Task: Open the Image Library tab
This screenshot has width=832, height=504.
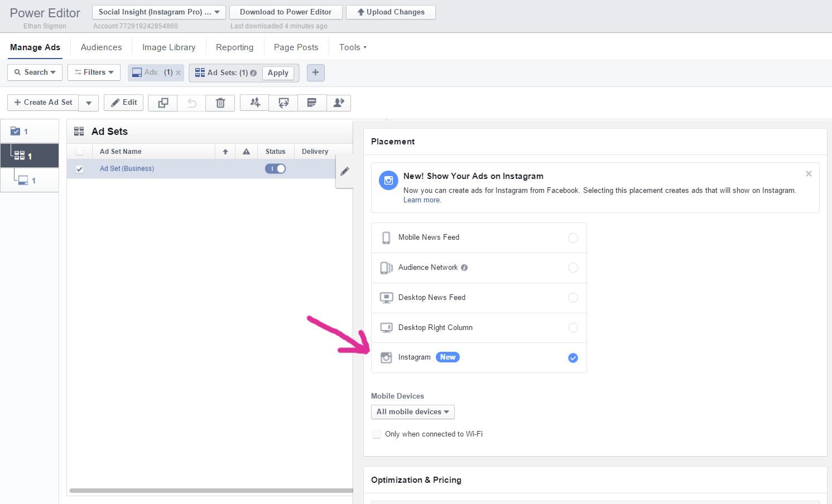Action: [x=169, y=47]
